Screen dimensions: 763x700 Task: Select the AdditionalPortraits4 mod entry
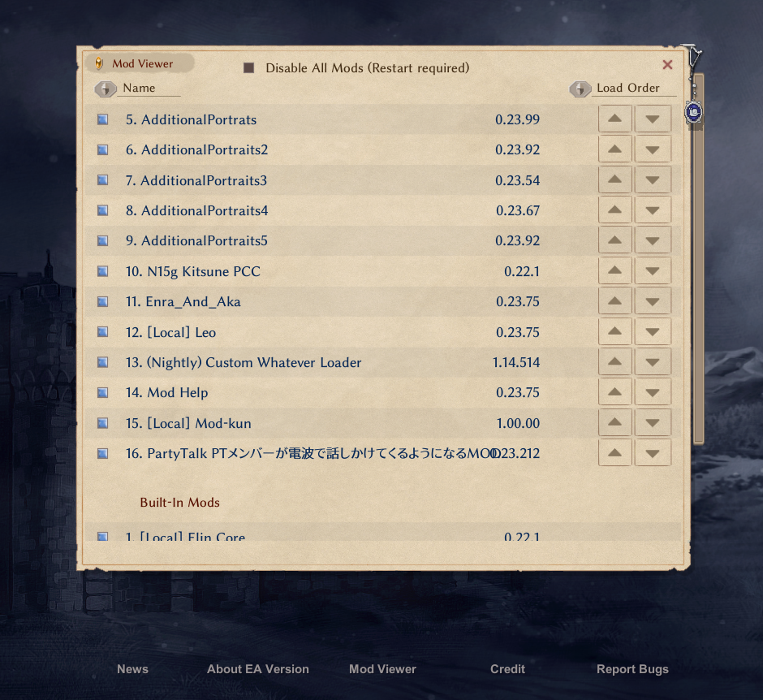(205, 211)
